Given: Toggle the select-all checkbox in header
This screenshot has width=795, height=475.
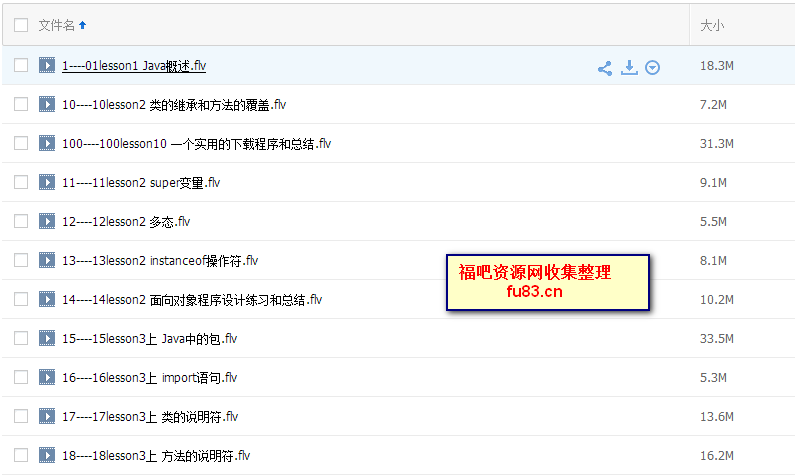Looking at the screenshot, I should 21,25.
